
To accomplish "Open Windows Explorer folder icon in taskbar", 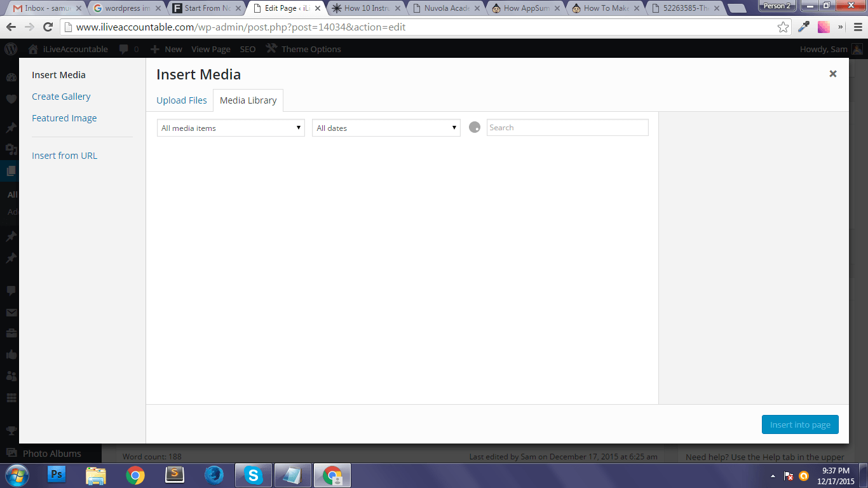I will pos(96,475).
